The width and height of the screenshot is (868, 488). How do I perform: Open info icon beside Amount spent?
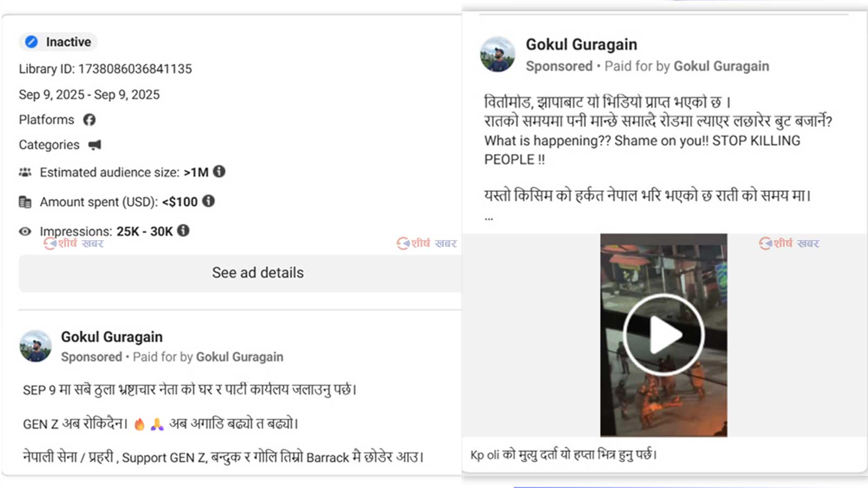click(208, 201)
